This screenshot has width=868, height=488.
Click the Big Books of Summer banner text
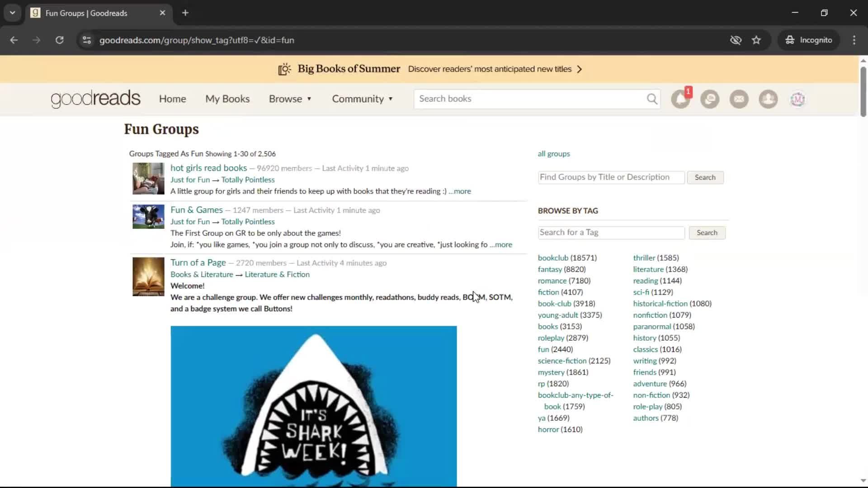pos(349,69)
